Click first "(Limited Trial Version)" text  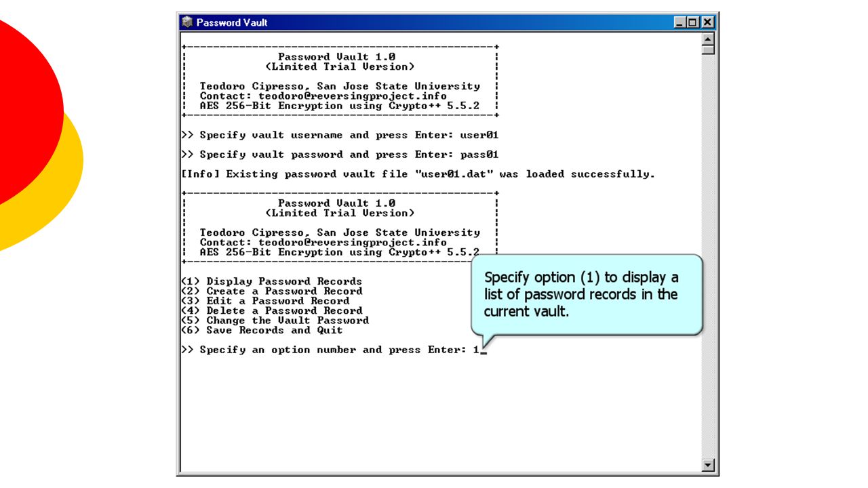click(x=340, y=66)
